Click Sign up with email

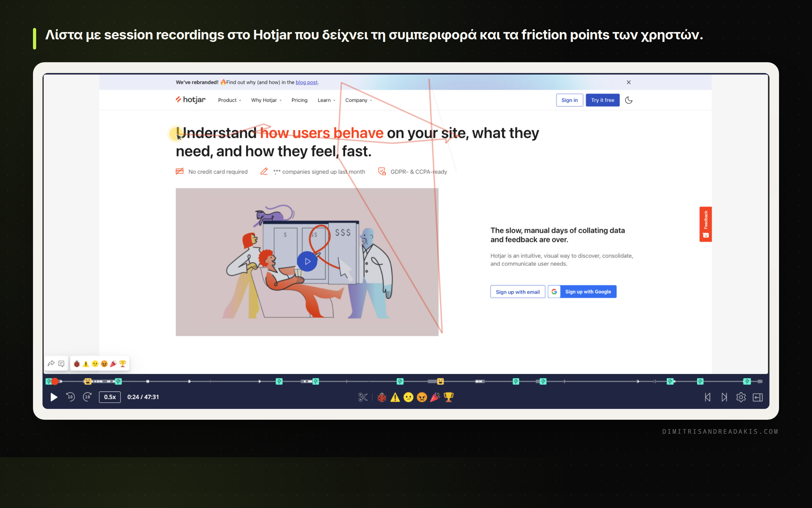518,292
